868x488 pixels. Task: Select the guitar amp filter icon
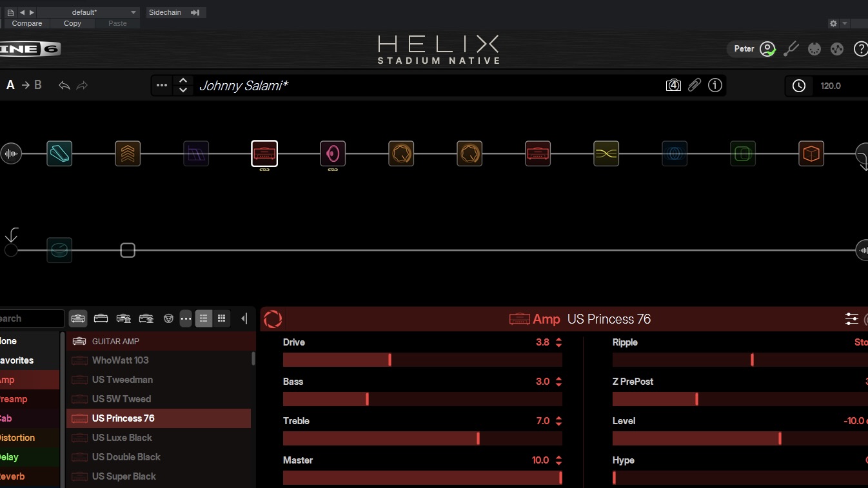[x=78, y=318]
